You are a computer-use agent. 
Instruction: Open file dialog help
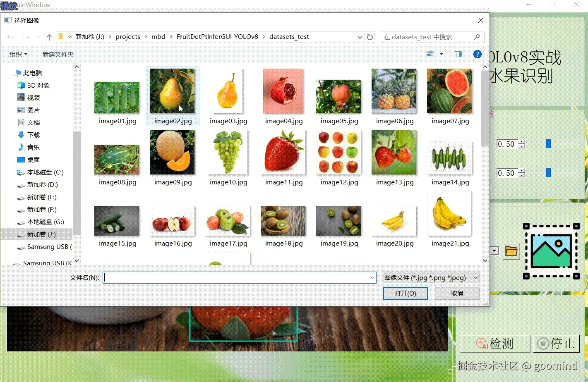click(x=477, y=54)
